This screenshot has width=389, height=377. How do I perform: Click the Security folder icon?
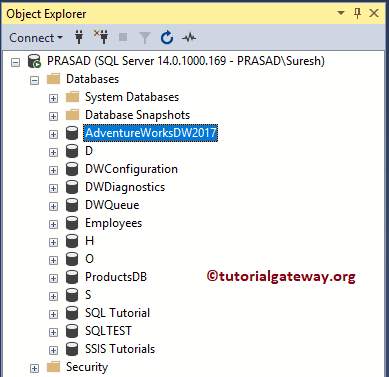click(x=53, y=367)
